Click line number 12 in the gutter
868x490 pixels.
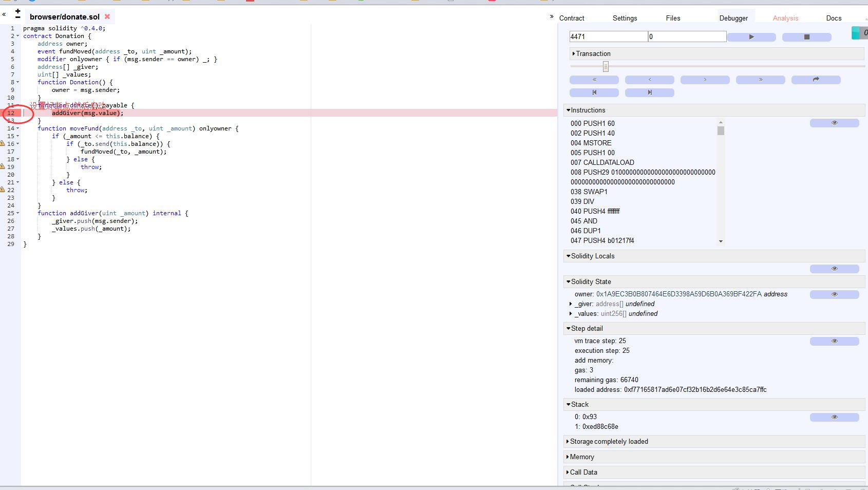coord(11,113)
